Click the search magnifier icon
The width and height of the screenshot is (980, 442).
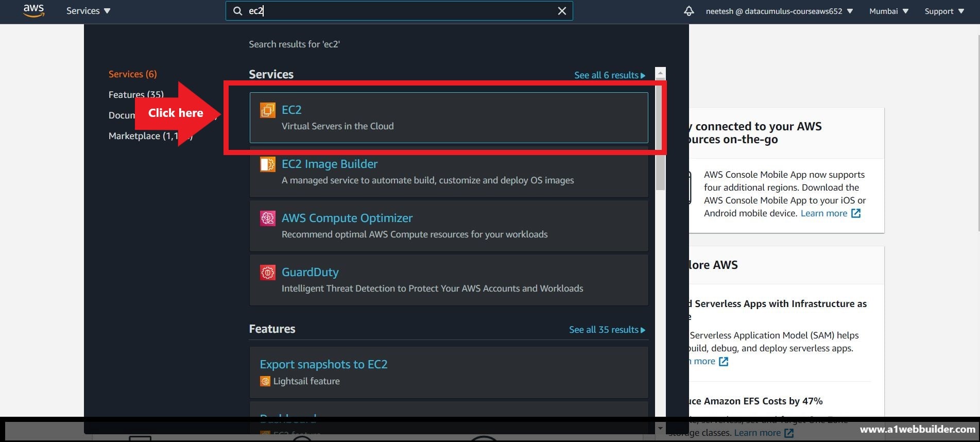click(237, 11)
